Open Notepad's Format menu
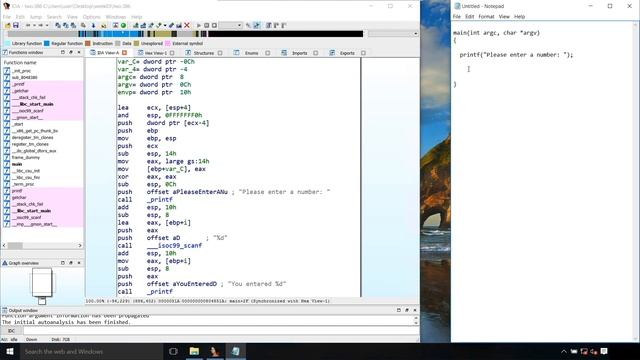Screen dimensions: 640x360 coord(486,17)
